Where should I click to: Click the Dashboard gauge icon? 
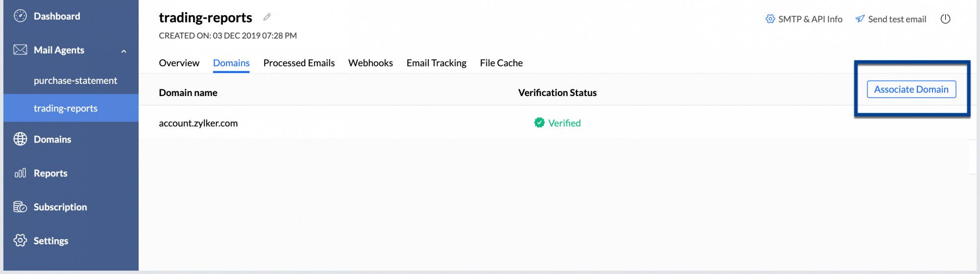tap(20, 16)
